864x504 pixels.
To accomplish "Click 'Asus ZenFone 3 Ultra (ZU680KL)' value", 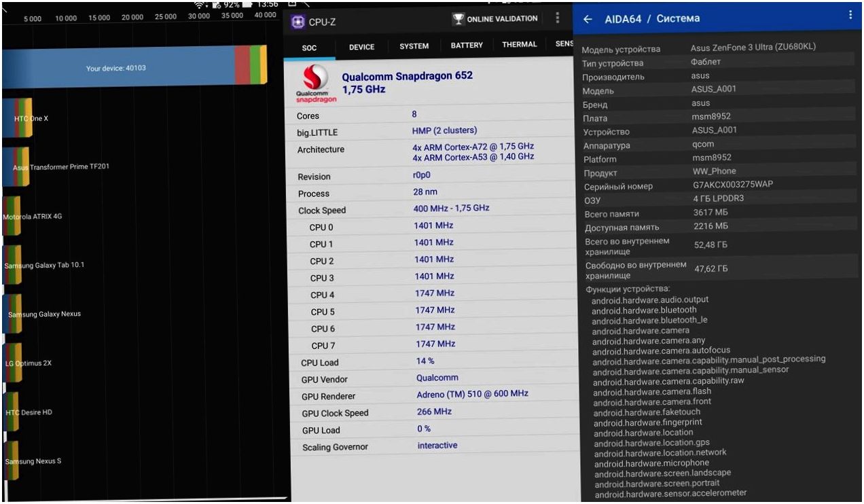I will 753,48.
